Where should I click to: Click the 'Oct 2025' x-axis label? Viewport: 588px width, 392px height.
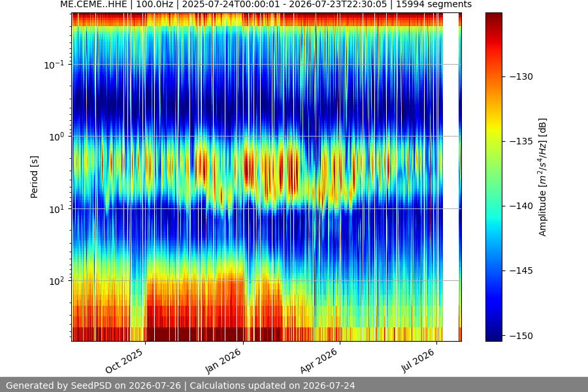click(124, 361)
